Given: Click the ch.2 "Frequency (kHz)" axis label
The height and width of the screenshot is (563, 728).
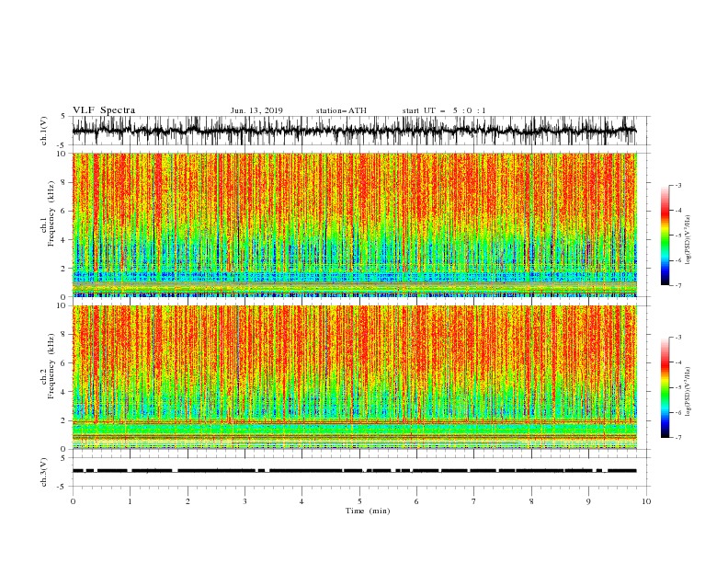Looking at the screenshot, I should [x=51, y=366].
